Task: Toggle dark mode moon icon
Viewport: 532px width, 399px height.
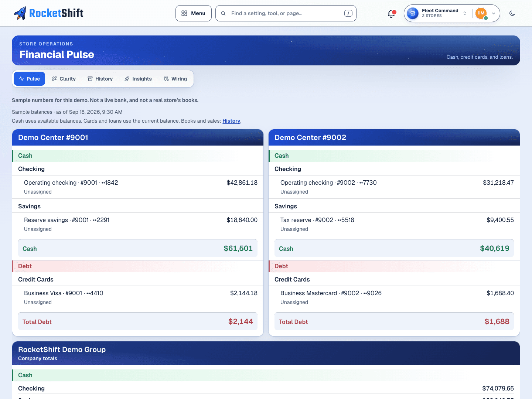Action: [512, 13]
